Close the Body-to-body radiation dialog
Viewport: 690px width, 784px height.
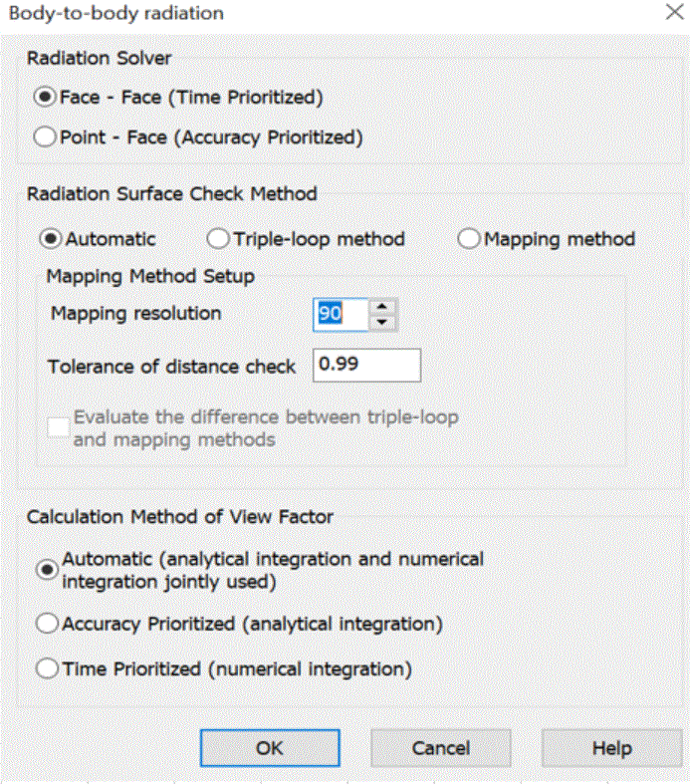[x=671, y=13]
